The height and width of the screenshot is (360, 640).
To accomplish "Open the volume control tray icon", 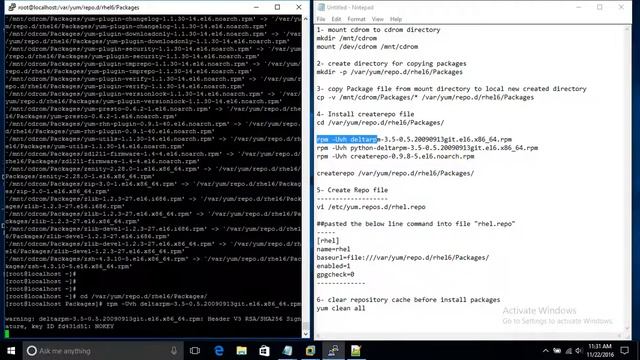I will (579, 351).
